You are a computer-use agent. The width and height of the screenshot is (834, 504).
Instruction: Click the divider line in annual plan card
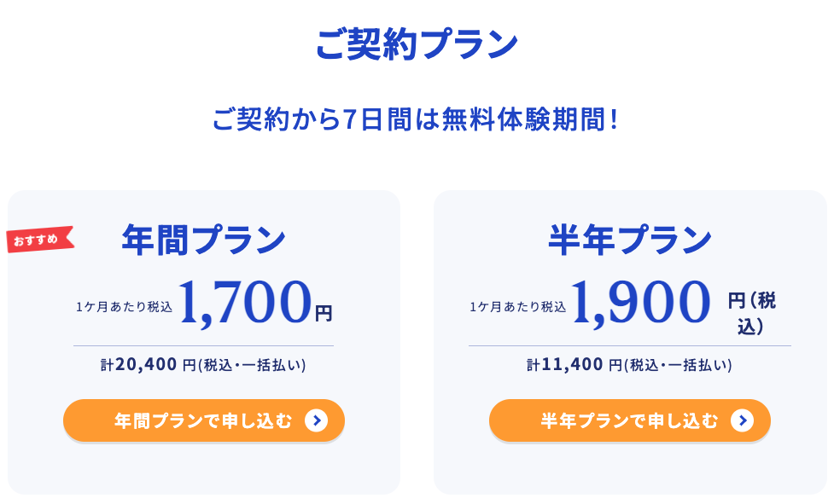point(204,345)
